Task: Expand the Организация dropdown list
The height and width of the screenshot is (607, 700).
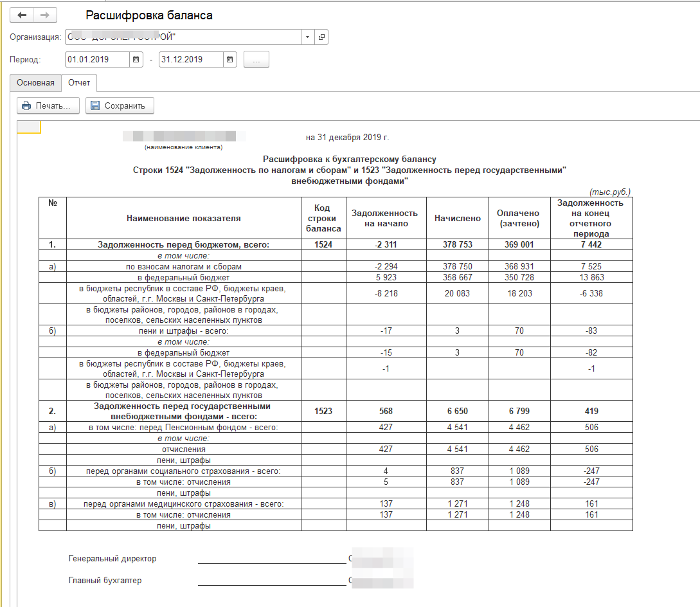Action: pyautogui.click(x=308, y=37)
